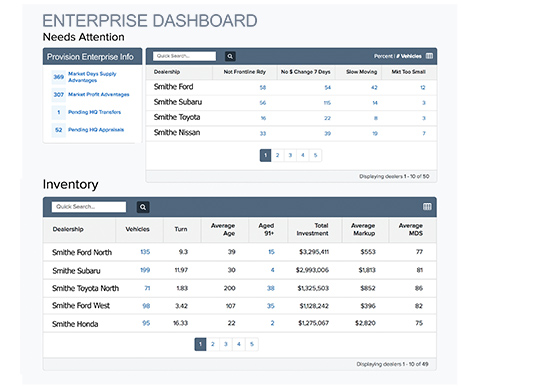Click the 307 count badge

click(x=58, y=94)
